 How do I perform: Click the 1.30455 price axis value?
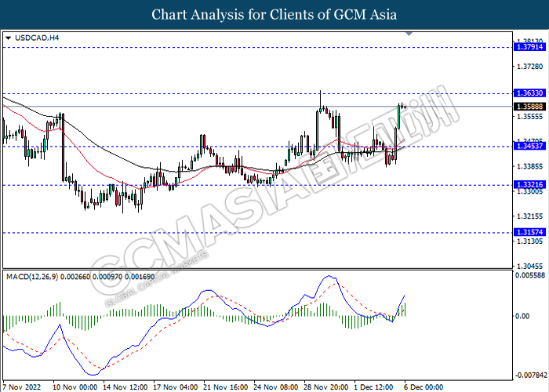[x=529, y=266]
